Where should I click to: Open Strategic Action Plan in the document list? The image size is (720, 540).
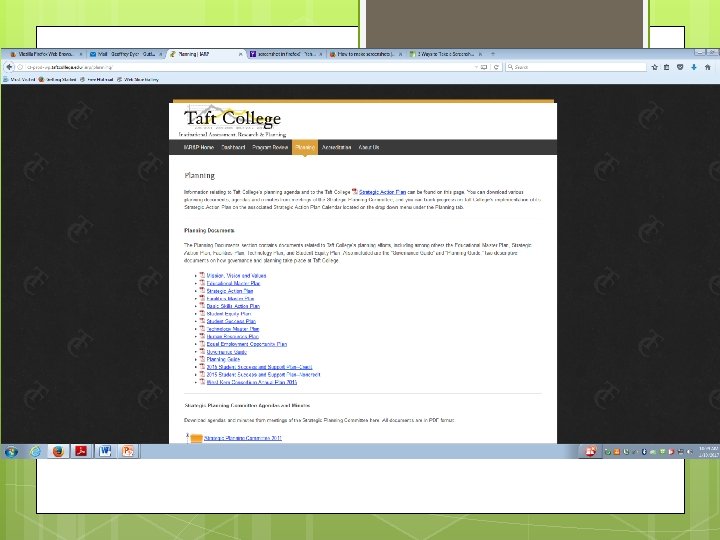pos(230,291)
